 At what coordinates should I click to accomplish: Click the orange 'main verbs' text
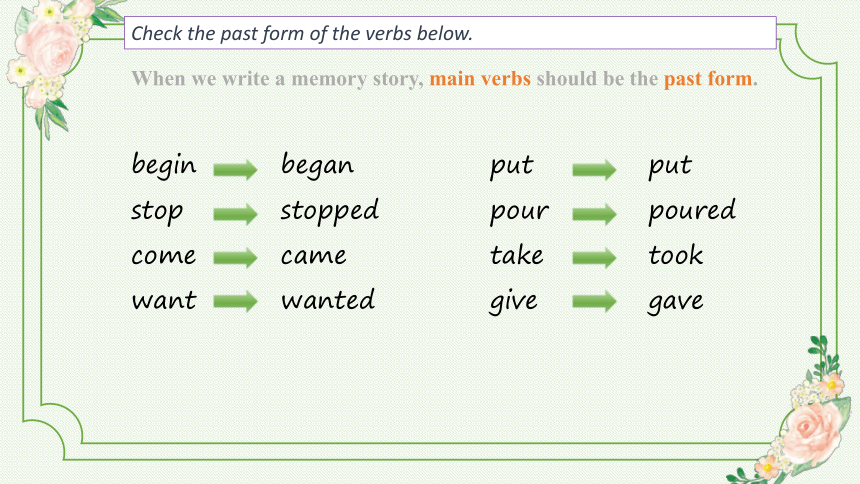pyautogui.click(x=480, y=78)
